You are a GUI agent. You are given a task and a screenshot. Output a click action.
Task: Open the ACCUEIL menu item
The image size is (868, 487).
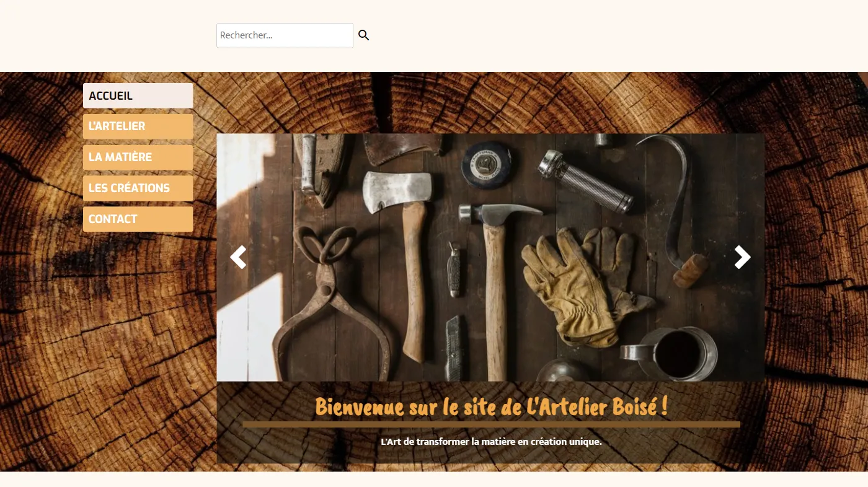pyautogui.click(x=138, y=96)
